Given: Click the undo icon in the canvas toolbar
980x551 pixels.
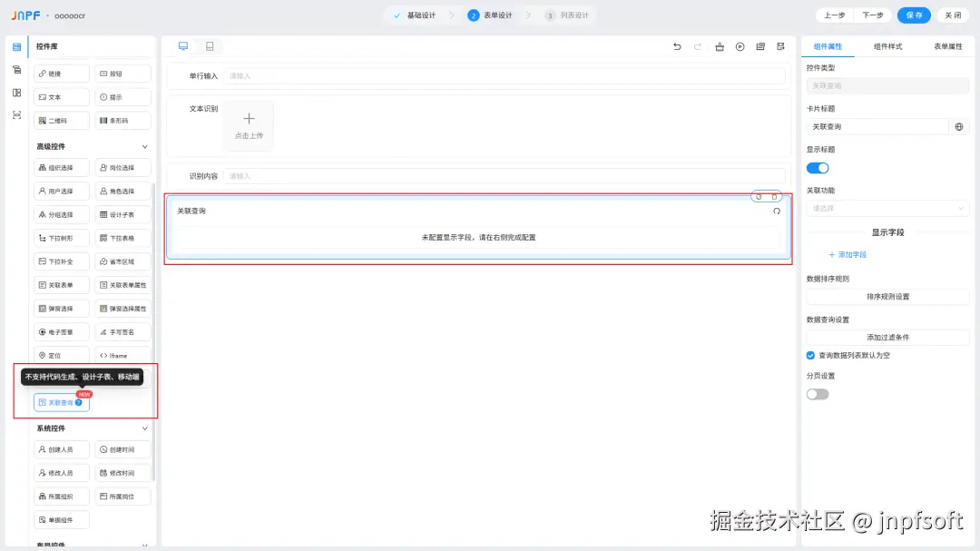Looking at the screenshot, I should (x=677, y=47).
